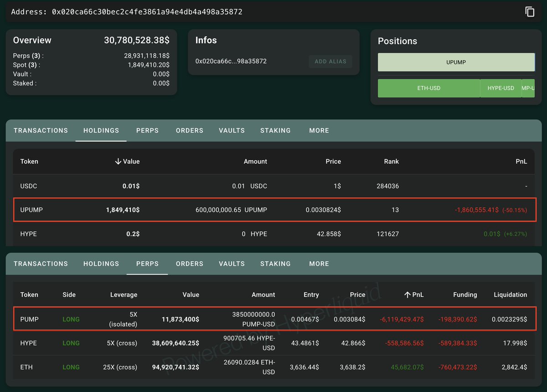The image size is (547, 392).
Task: Click the ETH funding -760,473.22$
Action: coord(457,367)
